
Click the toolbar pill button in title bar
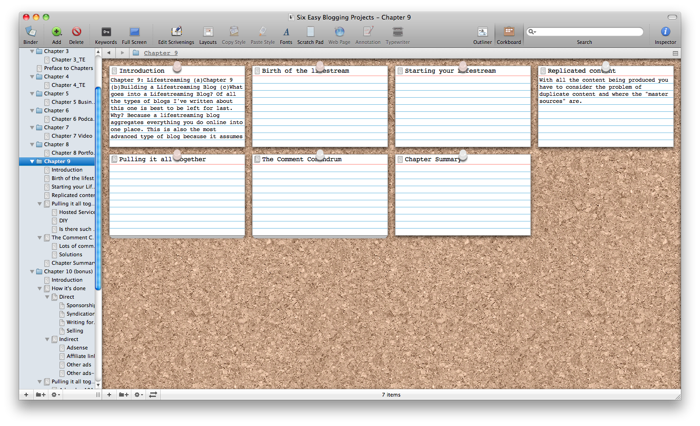point(672,17)
